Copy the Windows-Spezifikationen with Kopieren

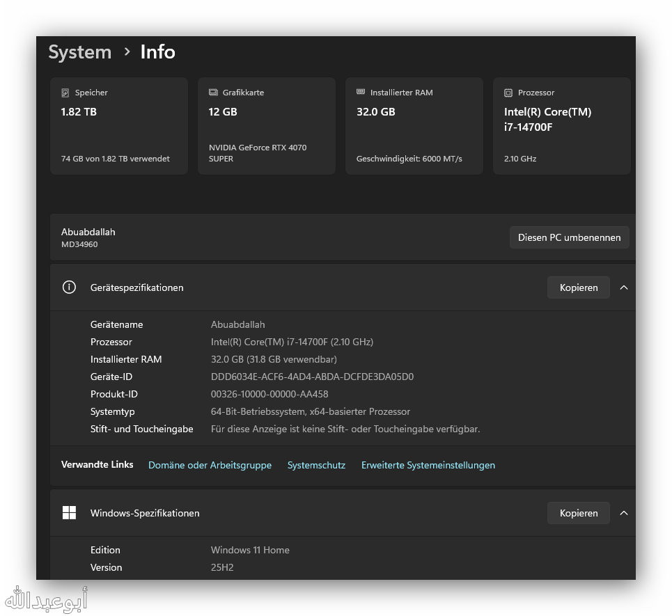tap(579, 513)
